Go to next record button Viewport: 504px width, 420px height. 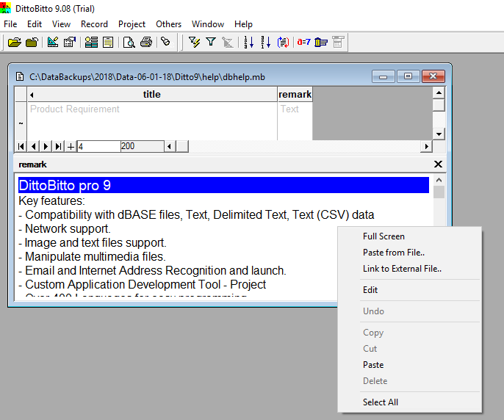[46, 147]
